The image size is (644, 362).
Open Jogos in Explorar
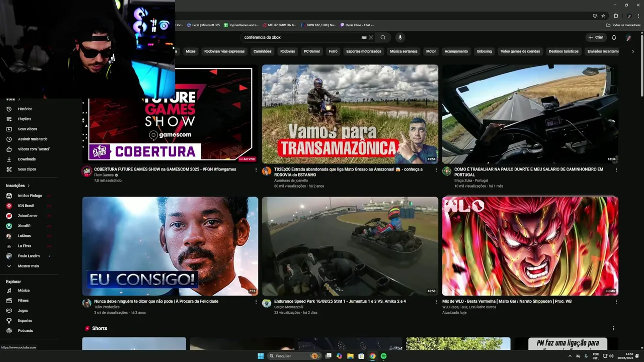23,310
